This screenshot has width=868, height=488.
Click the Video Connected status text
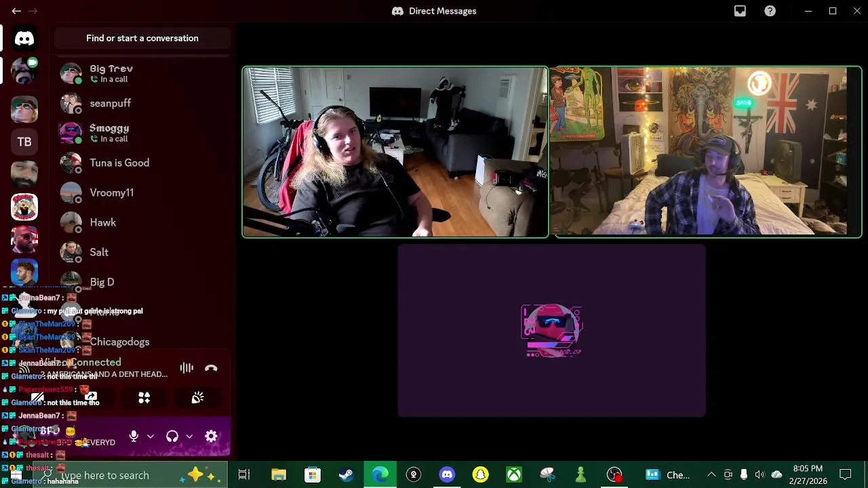pos(81,363)
